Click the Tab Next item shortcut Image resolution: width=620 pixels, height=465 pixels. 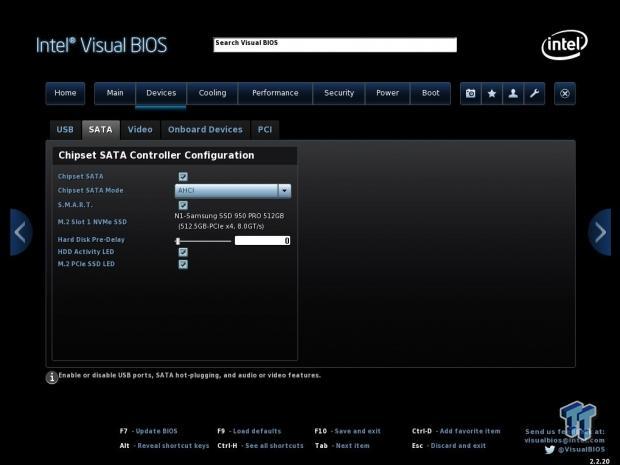pos(342,446)
